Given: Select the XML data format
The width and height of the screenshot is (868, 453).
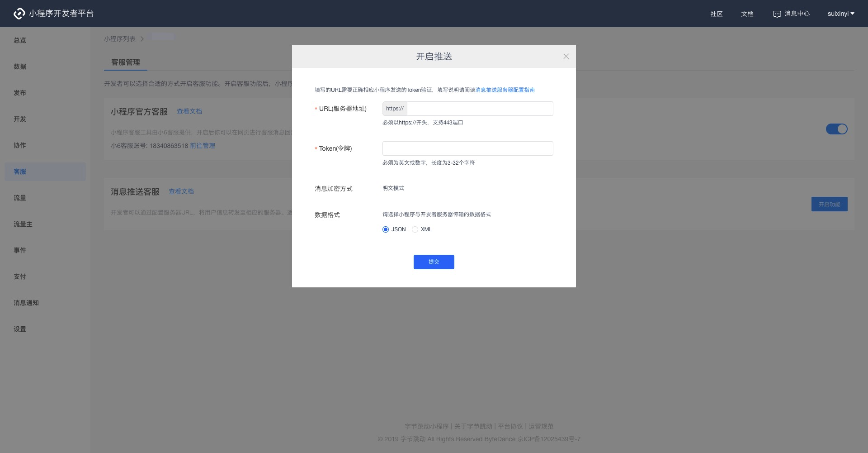Looking at the screenshot, I should (415, 229).
